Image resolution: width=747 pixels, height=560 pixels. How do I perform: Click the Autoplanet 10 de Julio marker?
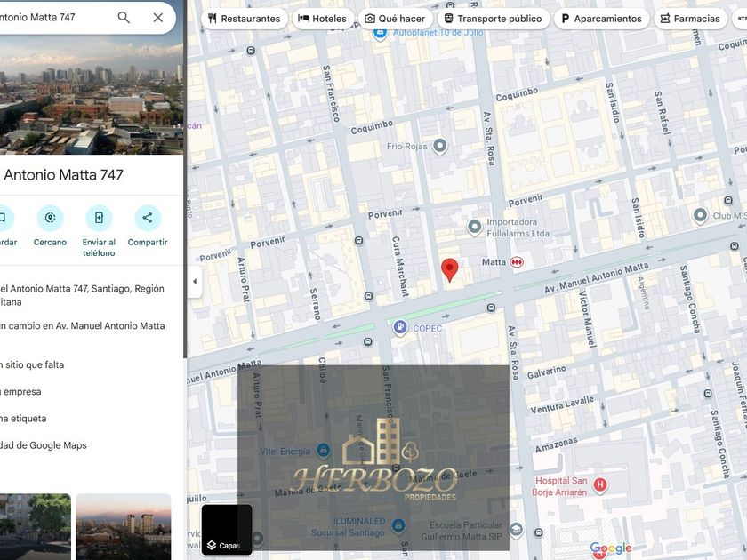380,34
